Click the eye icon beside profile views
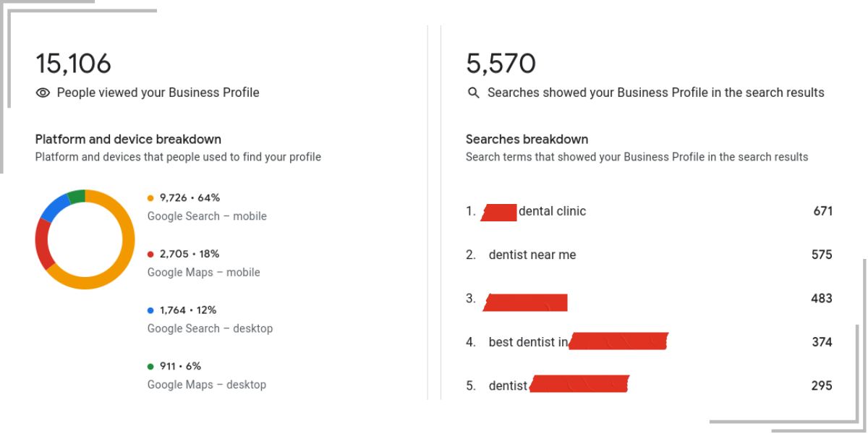868x434 pixels. coord(43,93)
